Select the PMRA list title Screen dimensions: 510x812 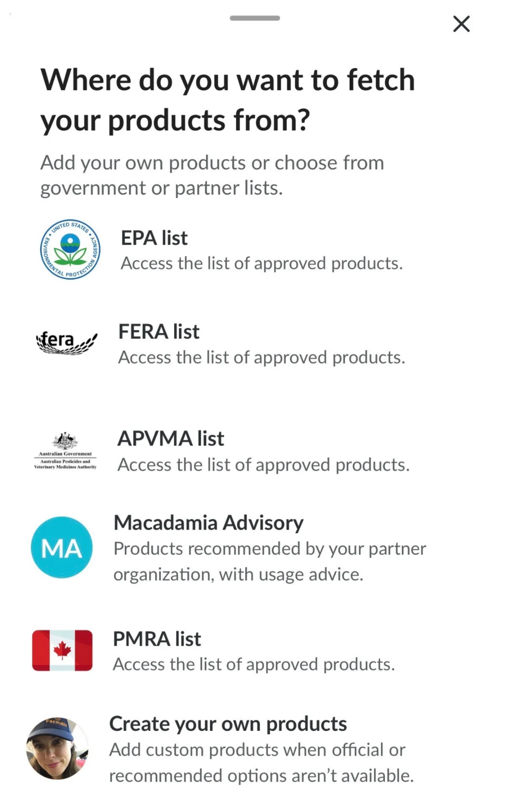157,639
